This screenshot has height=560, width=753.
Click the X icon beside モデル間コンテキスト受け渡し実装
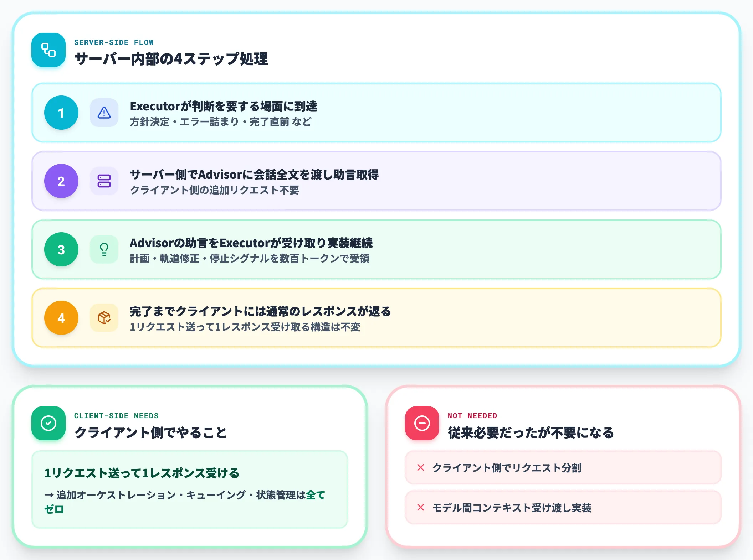(x=421, y=507)
